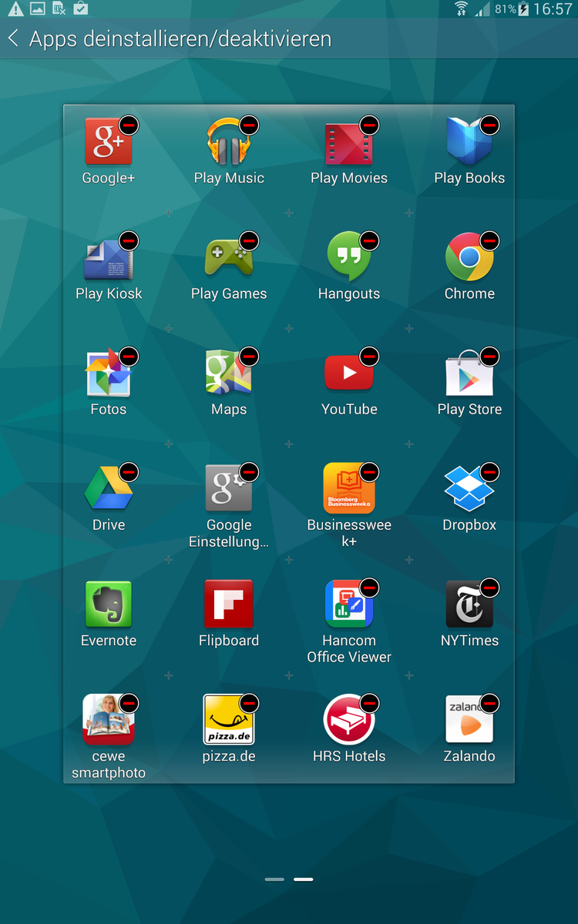578x924 pixels.
Task: Open the Fotos pinwheel icon
Action: 109,373
